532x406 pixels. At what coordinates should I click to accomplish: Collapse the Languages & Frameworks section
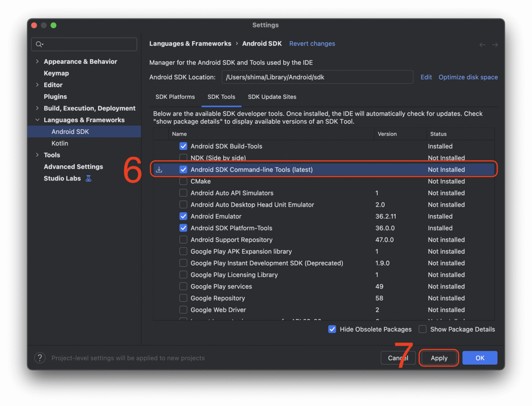37,120
